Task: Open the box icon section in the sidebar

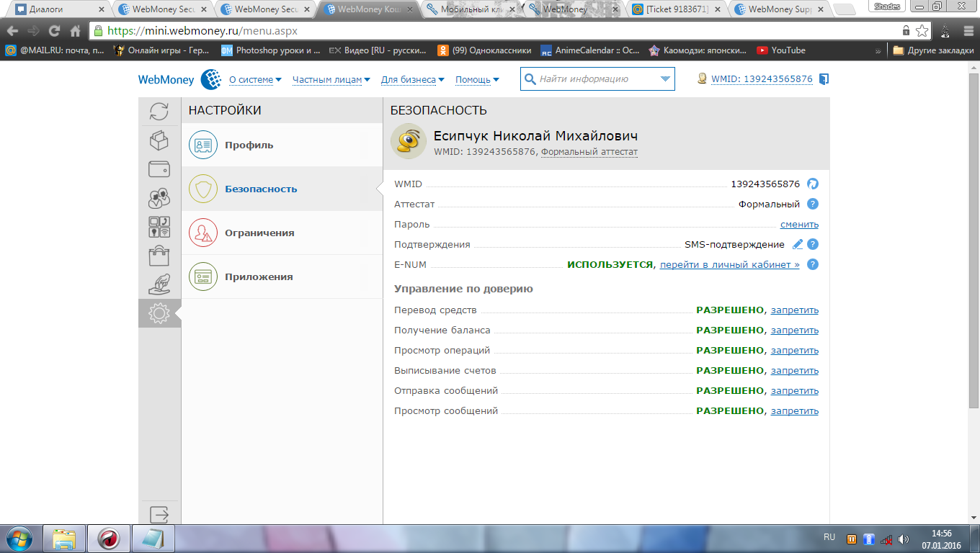Action: coord(159,140)
